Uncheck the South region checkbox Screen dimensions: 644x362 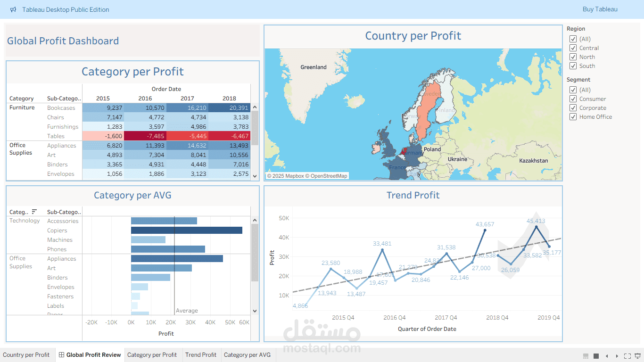573,66
